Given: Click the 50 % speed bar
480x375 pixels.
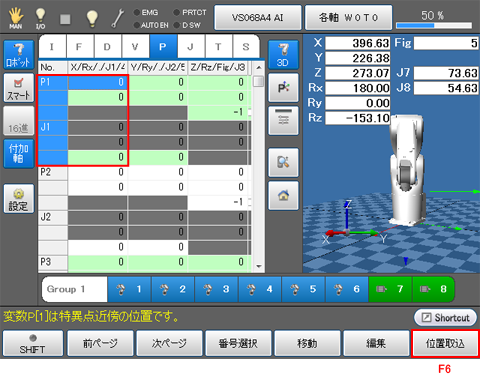Looking at the screenshot, I should (433, 25).
